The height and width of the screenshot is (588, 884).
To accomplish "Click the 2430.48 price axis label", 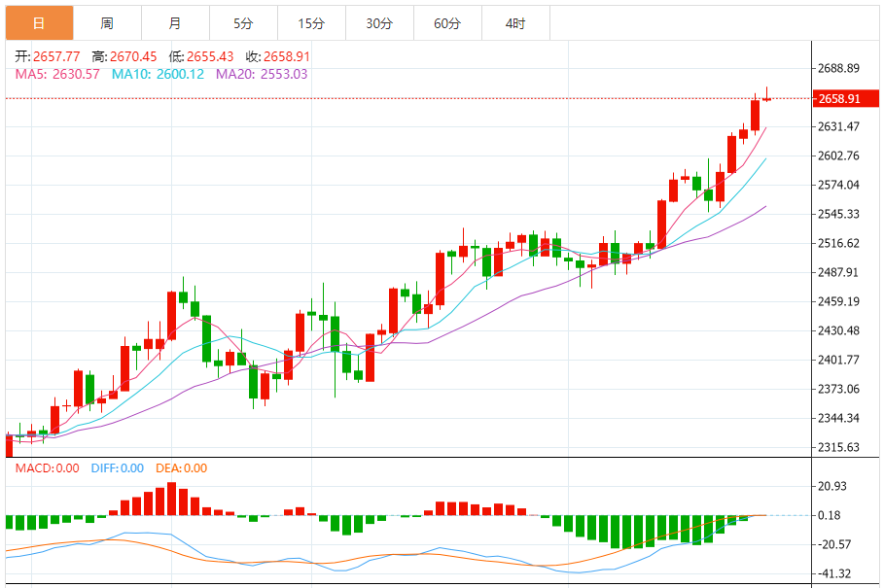I will click(x=839, y=330).
